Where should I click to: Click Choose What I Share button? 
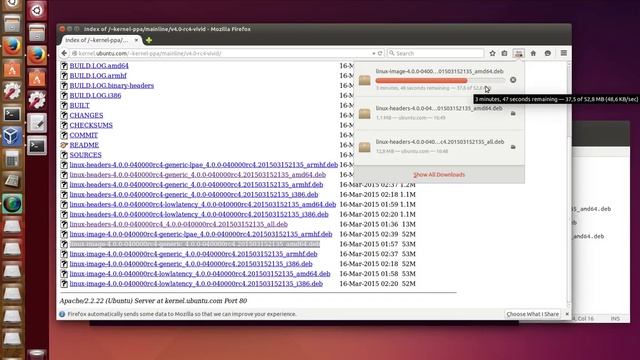click(533, 314)
